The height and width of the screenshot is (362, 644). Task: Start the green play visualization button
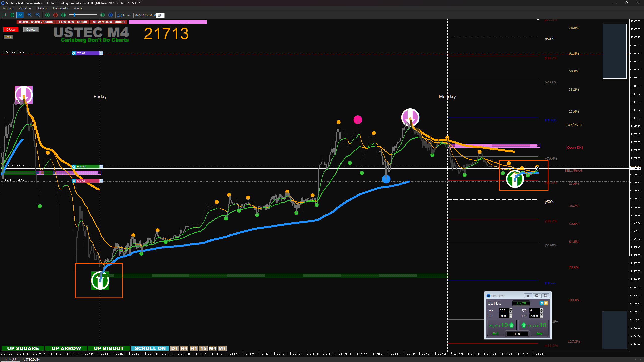(47, 15)
